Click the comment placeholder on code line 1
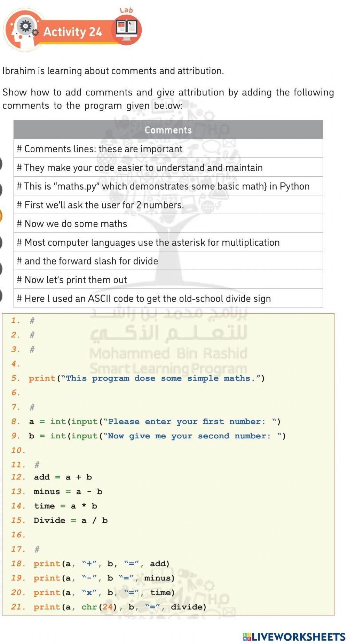The height and width of the screenshot is (644, 348). [x=32, y=321]
